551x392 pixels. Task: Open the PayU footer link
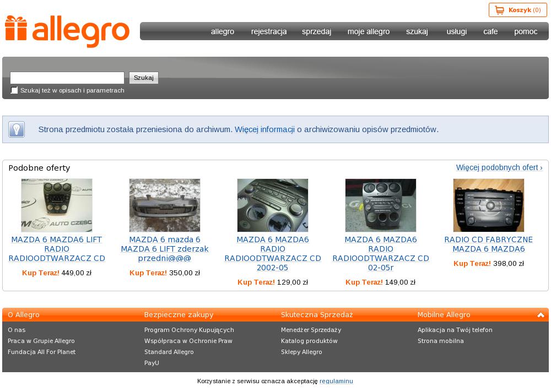click(x=152, y=363)
